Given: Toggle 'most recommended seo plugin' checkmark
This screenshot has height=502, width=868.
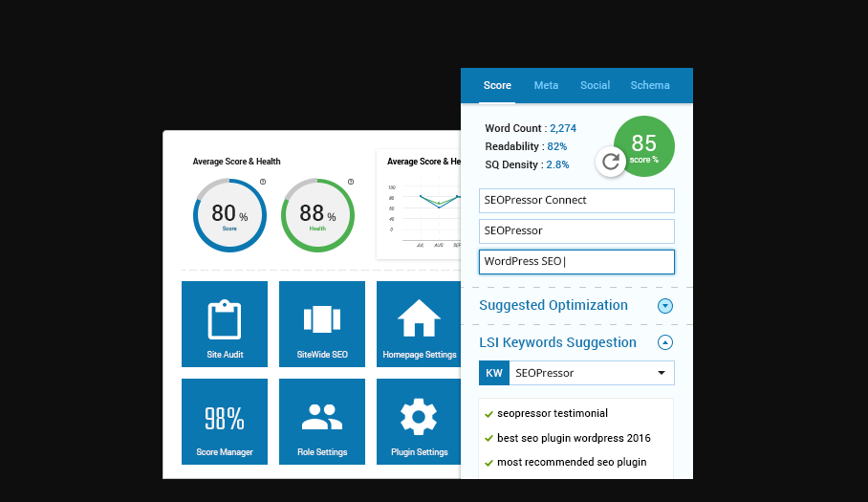Looking at the screenshot, I should (x=488, y=463).
